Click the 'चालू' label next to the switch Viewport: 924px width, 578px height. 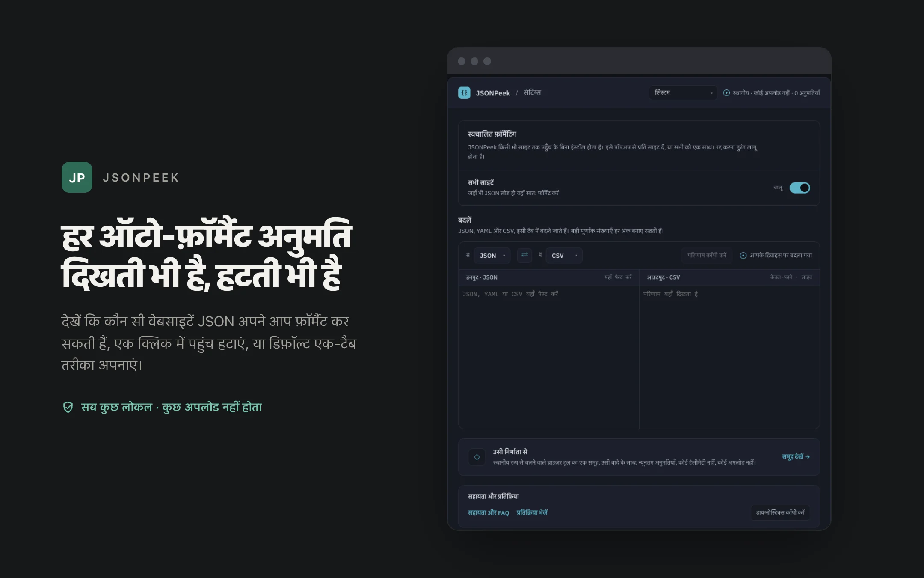click(x=778, y=188)
